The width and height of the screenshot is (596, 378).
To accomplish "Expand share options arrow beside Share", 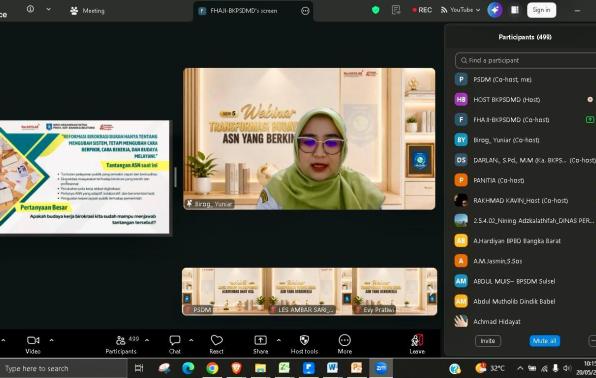I will [x=279, y=340].
